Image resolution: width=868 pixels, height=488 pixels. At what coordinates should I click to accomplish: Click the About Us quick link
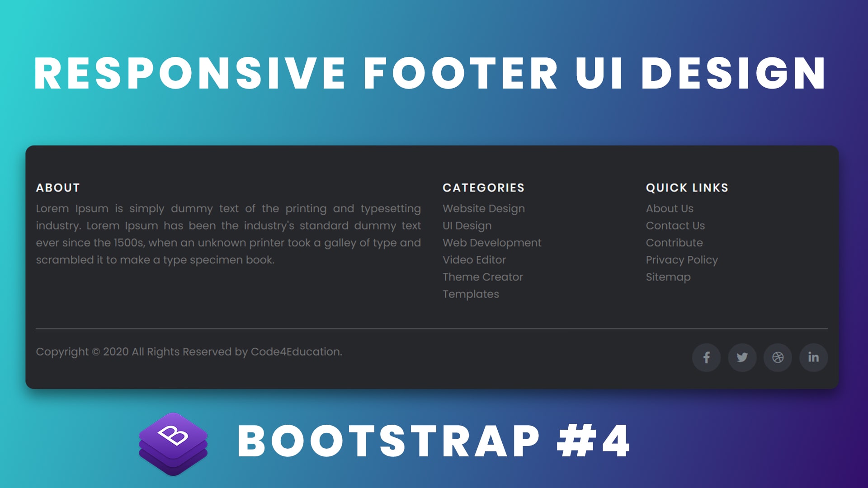(669, 209)
